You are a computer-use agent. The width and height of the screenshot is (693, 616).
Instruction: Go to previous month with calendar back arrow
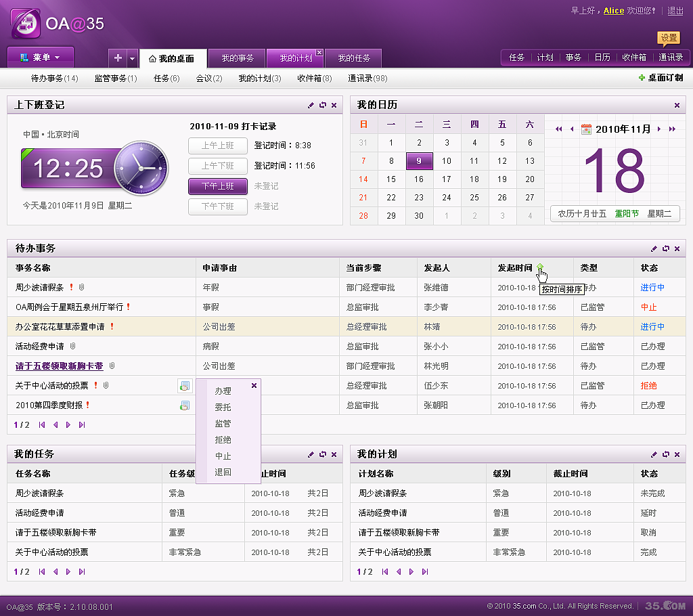coord(572,128)
